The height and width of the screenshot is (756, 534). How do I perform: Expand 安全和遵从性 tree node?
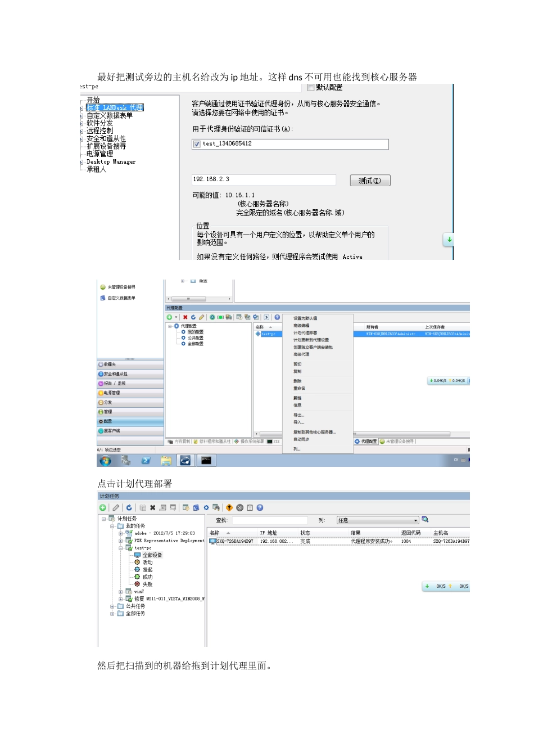pos(82,138)
